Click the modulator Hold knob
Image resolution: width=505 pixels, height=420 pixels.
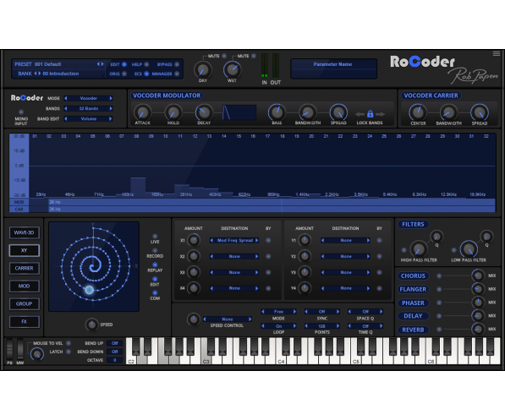point(173,112)
